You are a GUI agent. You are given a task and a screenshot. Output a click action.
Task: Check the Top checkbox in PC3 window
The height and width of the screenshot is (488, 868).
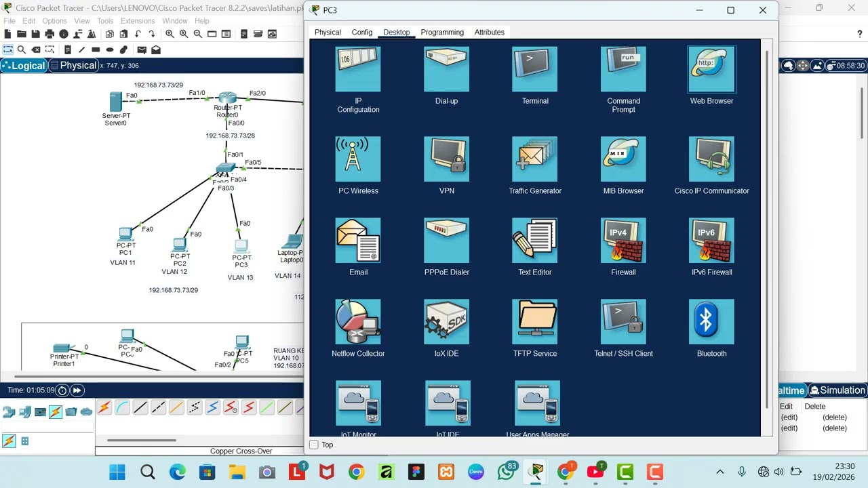314,445
